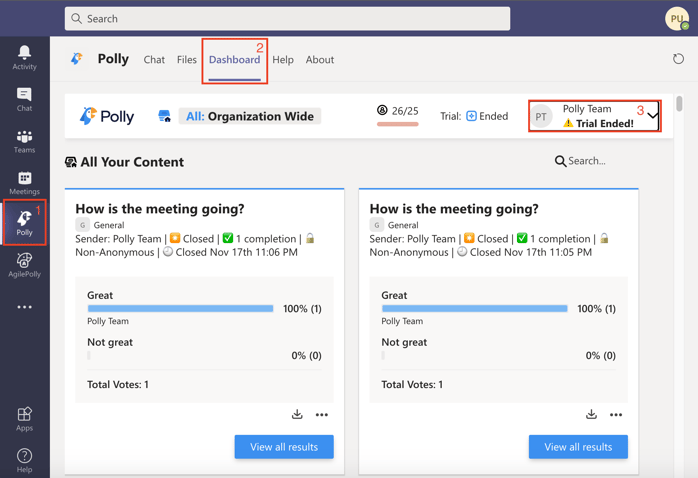Click 0% (0) in 11:05 PM poll
The image size is (698, 478).
click(x=601, y=355)
